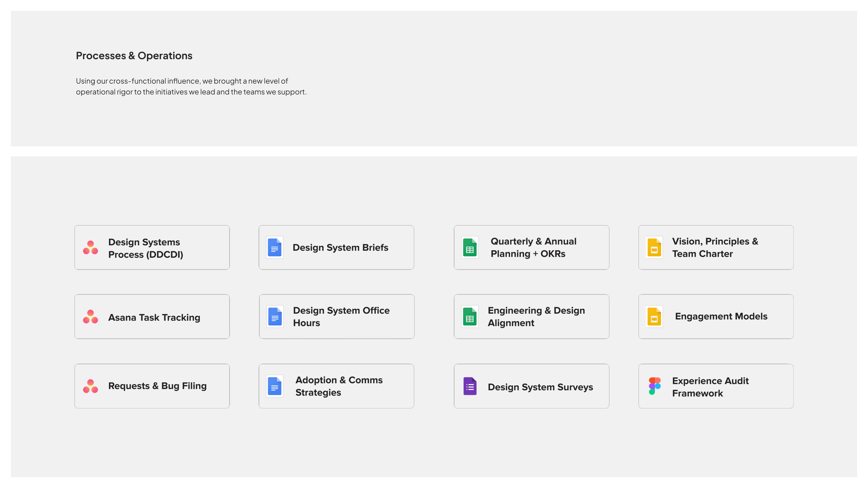Open the Engineering & Design Alignment label
The image size is (868, 488).
click(536, 317)
